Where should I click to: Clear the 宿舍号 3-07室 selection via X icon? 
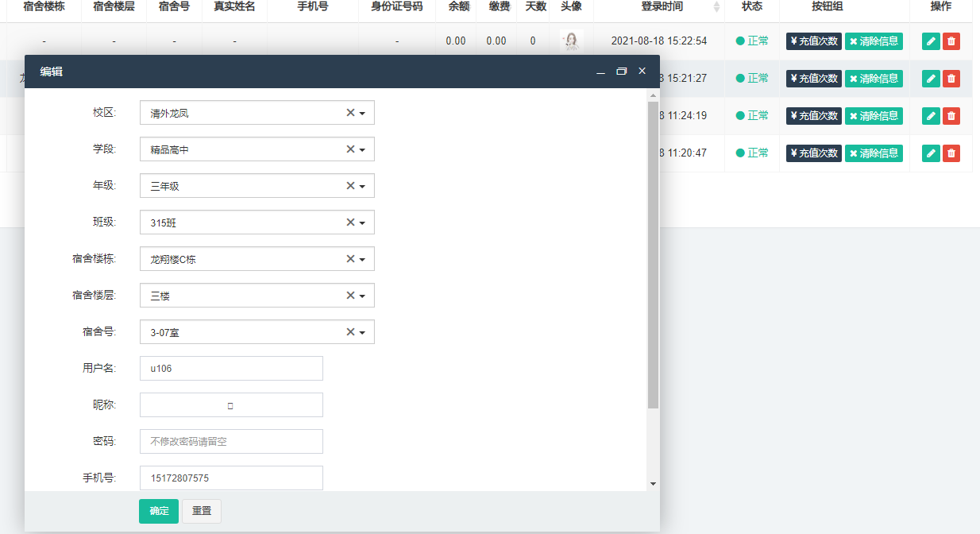[350, 332]
